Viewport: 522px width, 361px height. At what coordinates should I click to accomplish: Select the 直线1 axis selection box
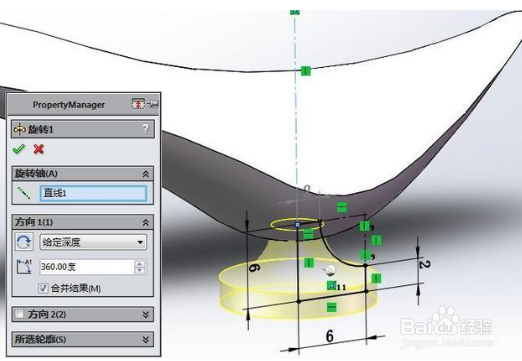[x=93, y=193]
